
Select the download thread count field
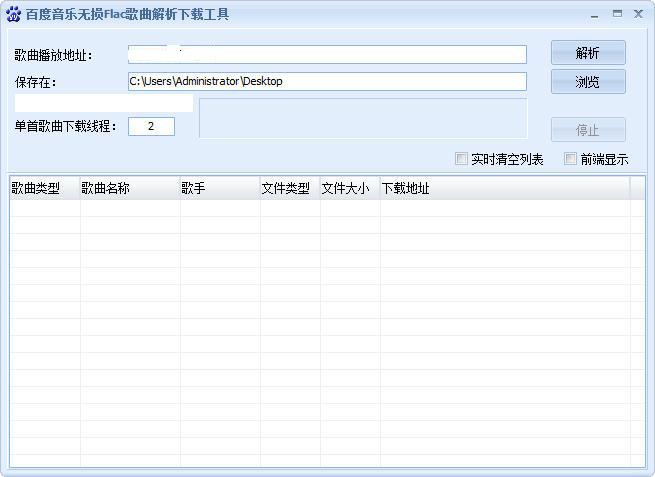pyautogui.click(x=151, y=127)
